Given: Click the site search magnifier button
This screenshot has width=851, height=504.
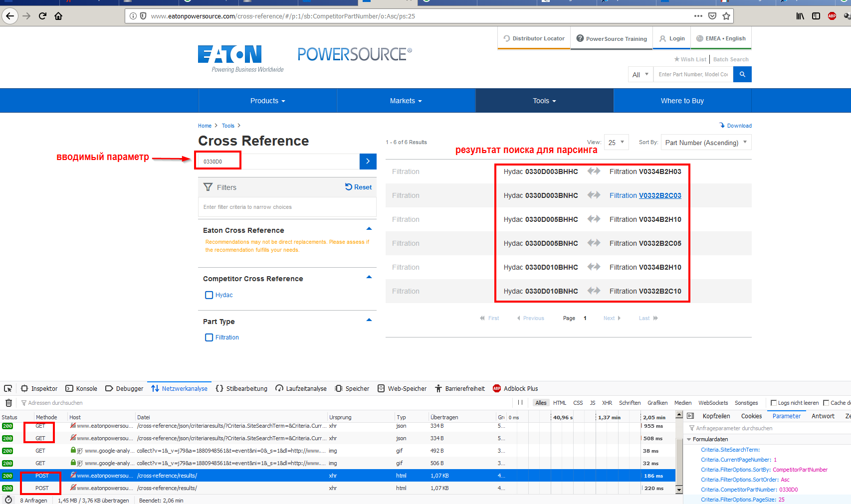Looking at the screenshot, I should [x=742, y=74].
